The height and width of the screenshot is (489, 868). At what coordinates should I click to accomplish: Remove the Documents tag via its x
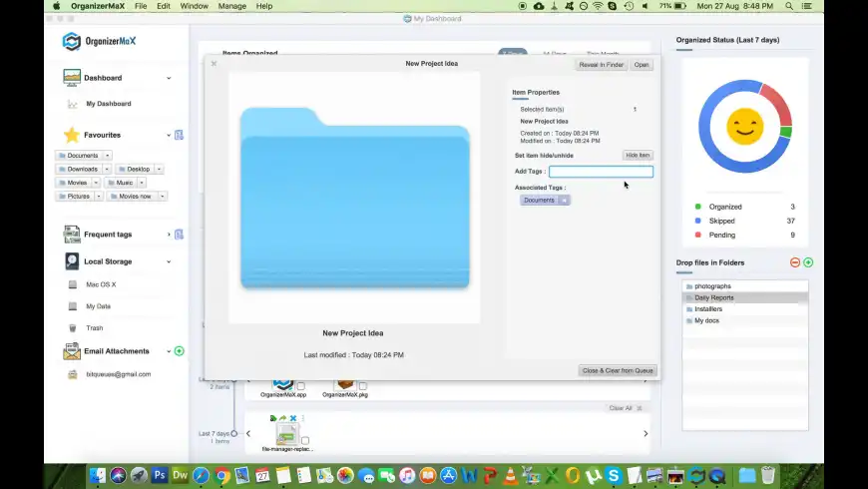(564, 201)
